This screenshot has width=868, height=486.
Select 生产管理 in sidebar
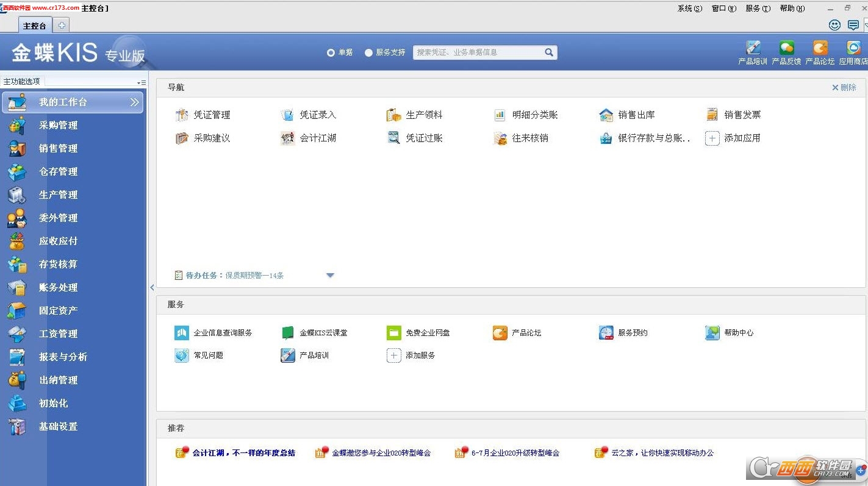point(73,195)
